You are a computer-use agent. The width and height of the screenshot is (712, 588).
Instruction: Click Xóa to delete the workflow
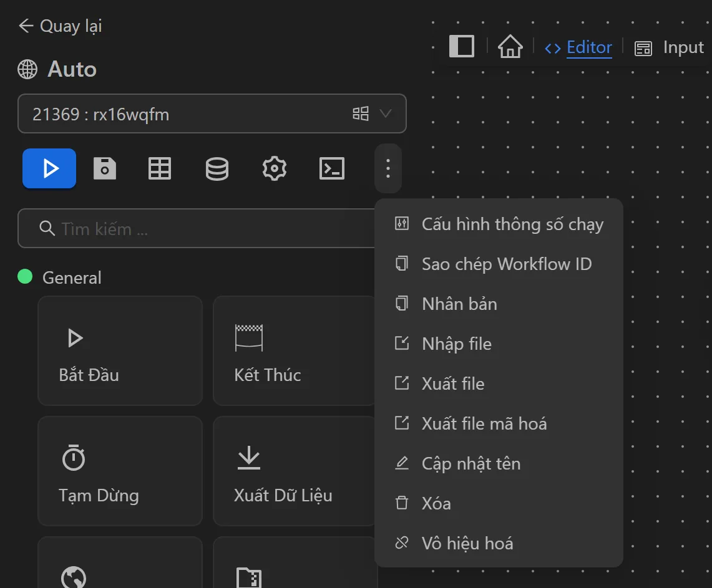tap(436, 503)
